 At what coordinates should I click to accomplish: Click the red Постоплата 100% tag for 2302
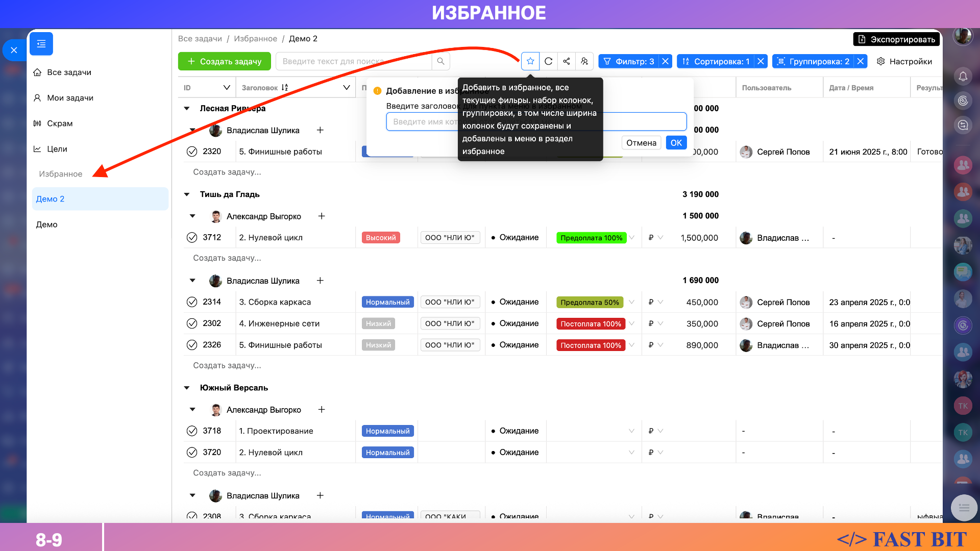click(x=591, y=324)
